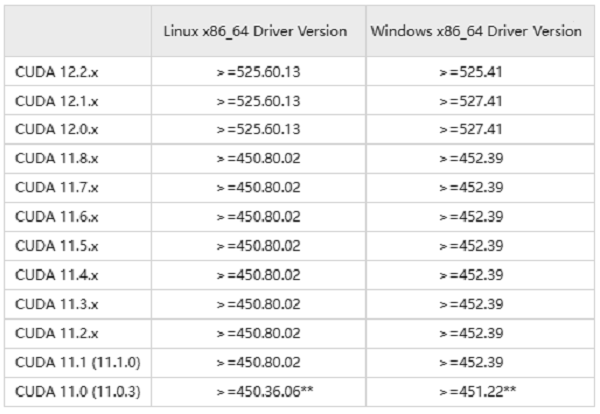
Task: Click the Linux x86_64 Driver Version header
Action: tap(256, 32)
